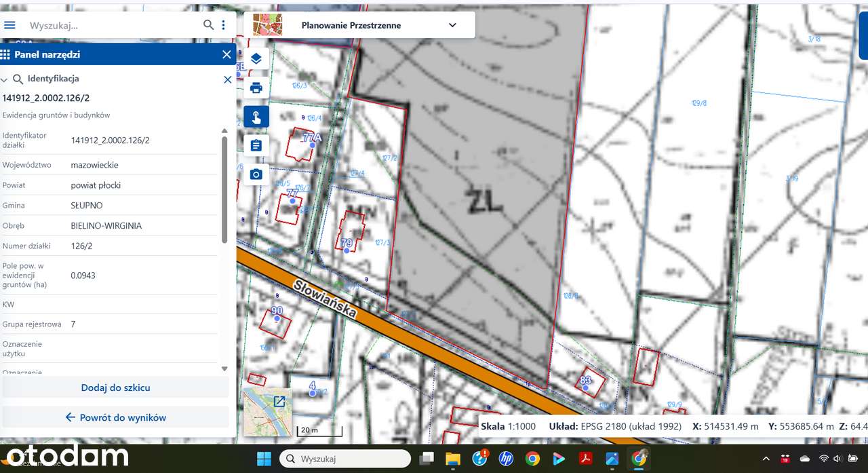Select the Obręb value BIELINO-WIRGINIA
868x473 pixels.
(x=106, y=225)
